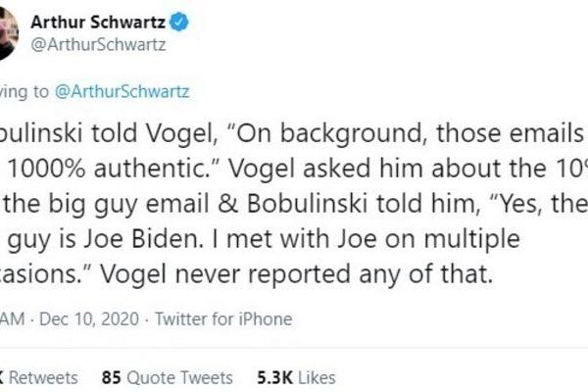
Task: Click the 5.3K like count number
Action: tap(274, 377)
